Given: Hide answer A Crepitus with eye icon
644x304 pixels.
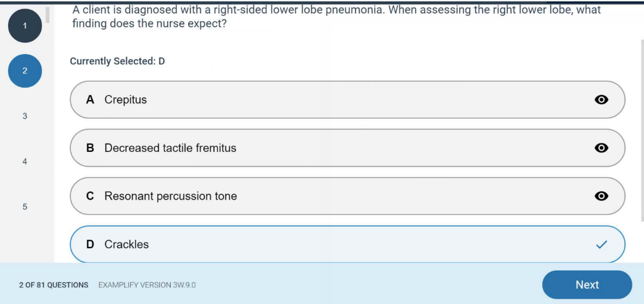Looking at the screenshot, I should tap(601, 100).
